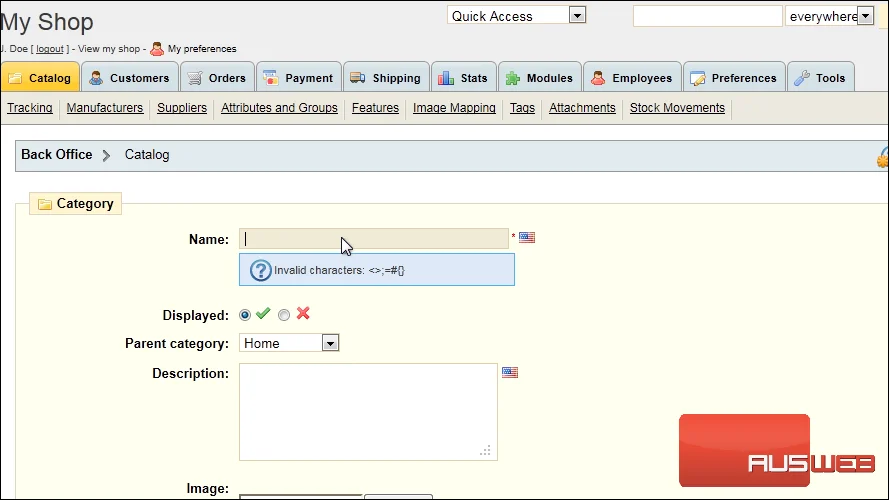Screen dimensions: 889x500
Task: Select the Displayed yes radio button
Action: tap(245, 315)
